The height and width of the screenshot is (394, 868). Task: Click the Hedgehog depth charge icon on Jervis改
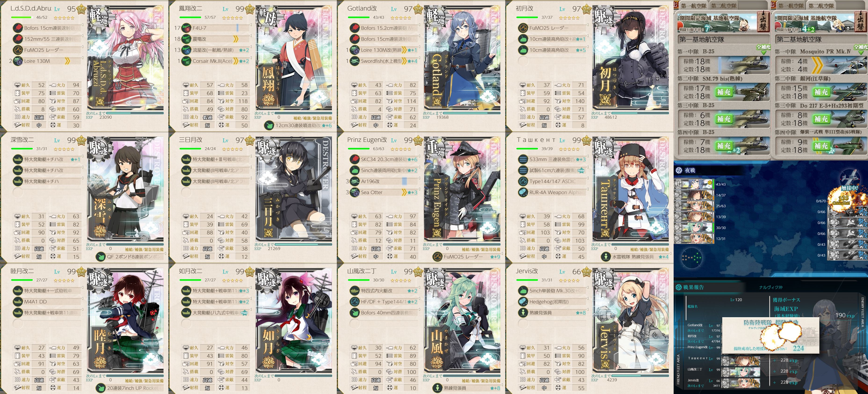coord(523,302)
